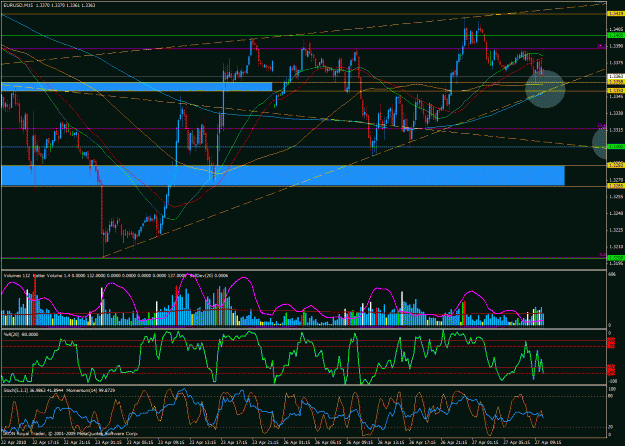
Task: Click the 23 Apr 05:15 time label
Action: coord(139,442)
